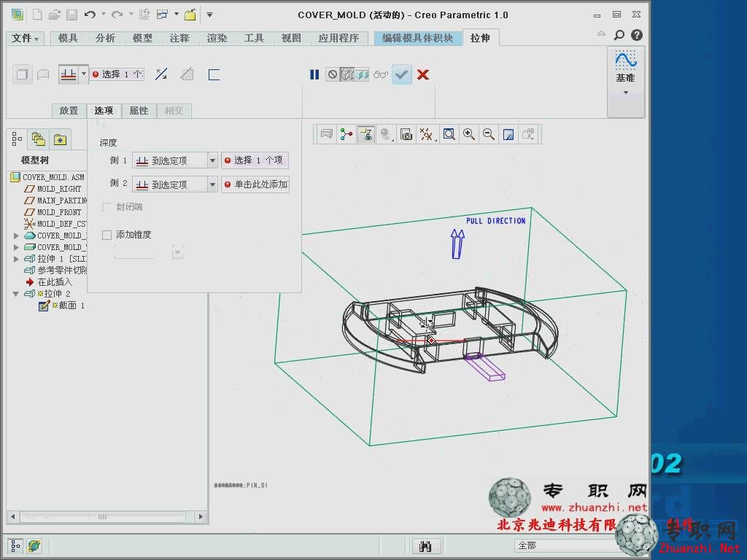Open Help question mark icon
This screenshot has width=747, height=560.
[x=636, y=35]
